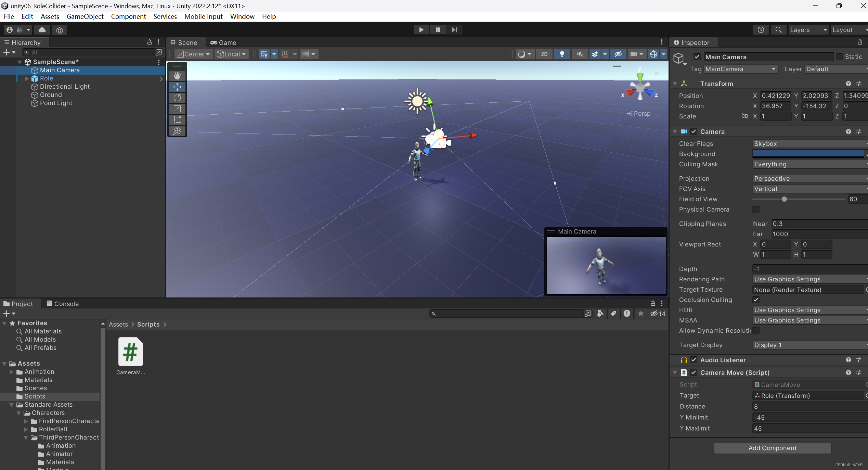Select the Move tool in the Scene toolbar

[177, 87]
